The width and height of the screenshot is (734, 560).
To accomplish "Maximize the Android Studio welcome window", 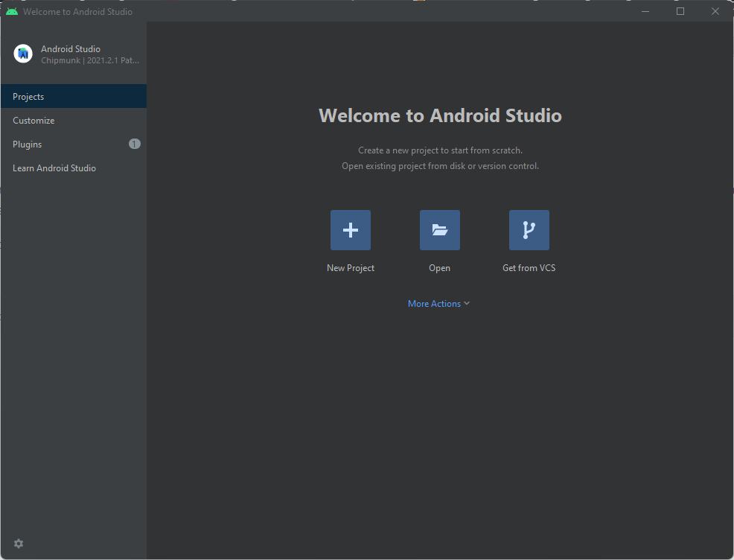I will 680,11.
